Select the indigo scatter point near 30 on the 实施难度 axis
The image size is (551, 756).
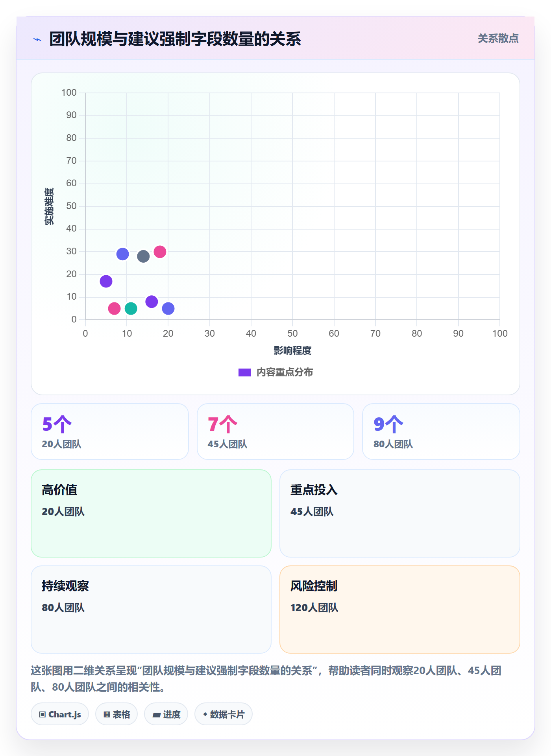point(122,254)
